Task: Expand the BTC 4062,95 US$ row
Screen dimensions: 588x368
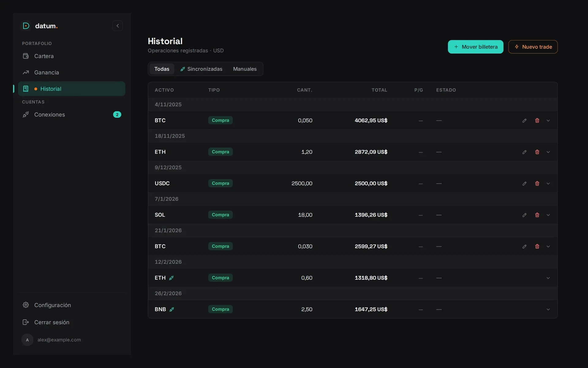Action: pos(548,121)
